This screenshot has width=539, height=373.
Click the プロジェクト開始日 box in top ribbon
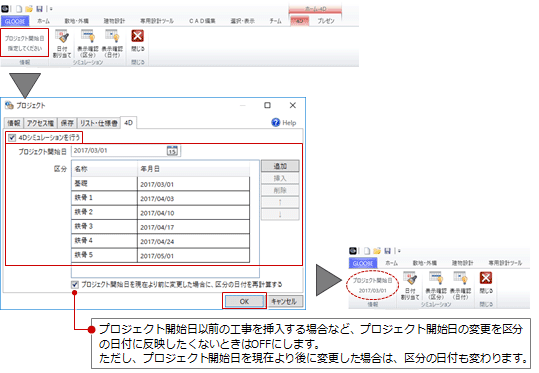click(x=24, y=43)
